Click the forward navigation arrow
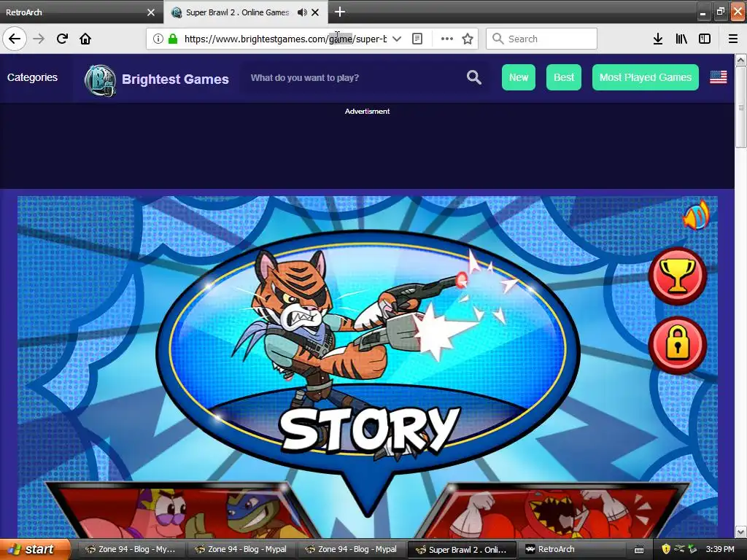Screen dimensions: 747x560 (x=39, y=39)
